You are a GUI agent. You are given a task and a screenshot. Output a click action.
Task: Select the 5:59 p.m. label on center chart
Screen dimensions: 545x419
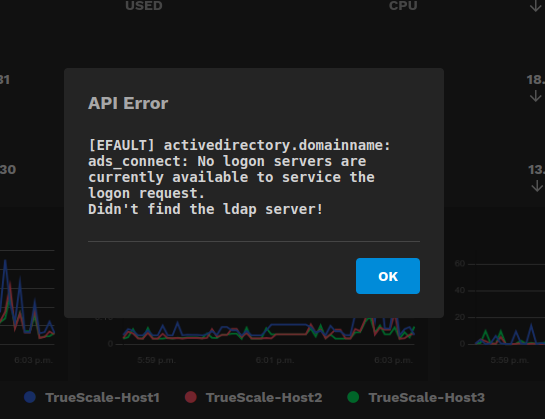point(156,360)
